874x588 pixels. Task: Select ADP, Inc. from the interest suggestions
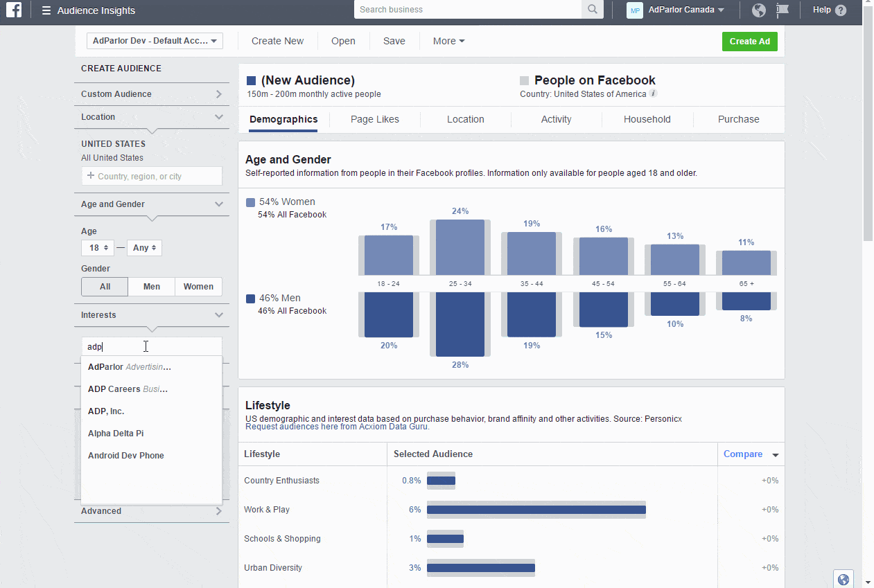(x=106, y=411)
